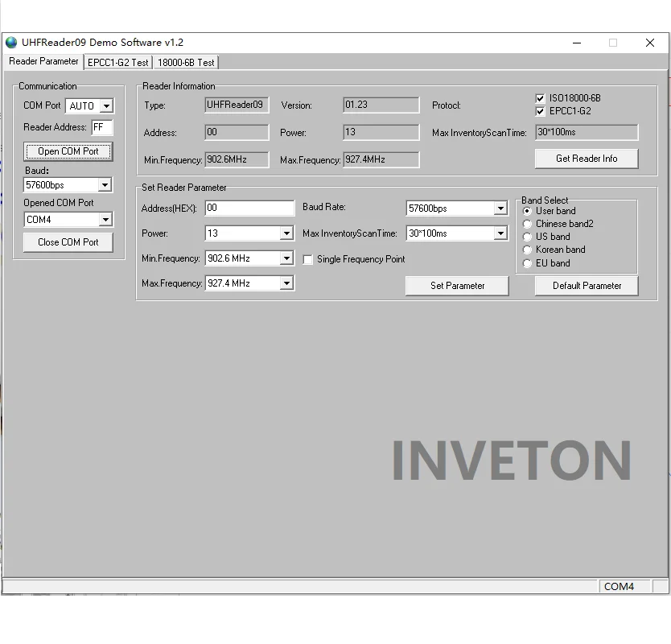Image resolution: width=671 pixels, height=644 pixels.
Task: Select the US band radio button
Action: (x=527, y=237)
